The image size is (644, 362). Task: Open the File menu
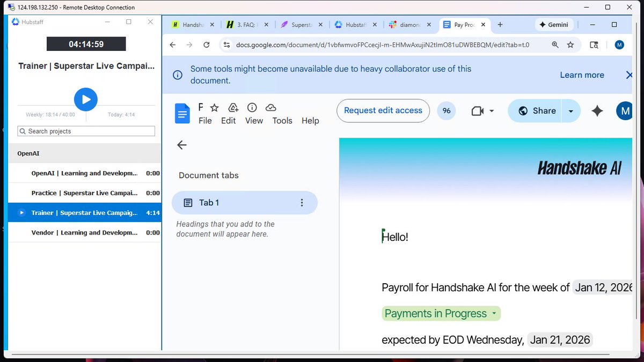(x=205, y=121)
